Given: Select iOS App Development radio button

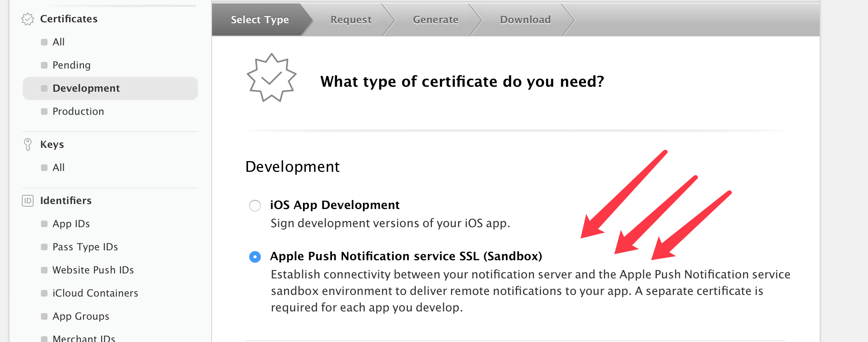Looking at the screenshot, I should (x=255, y=206).
